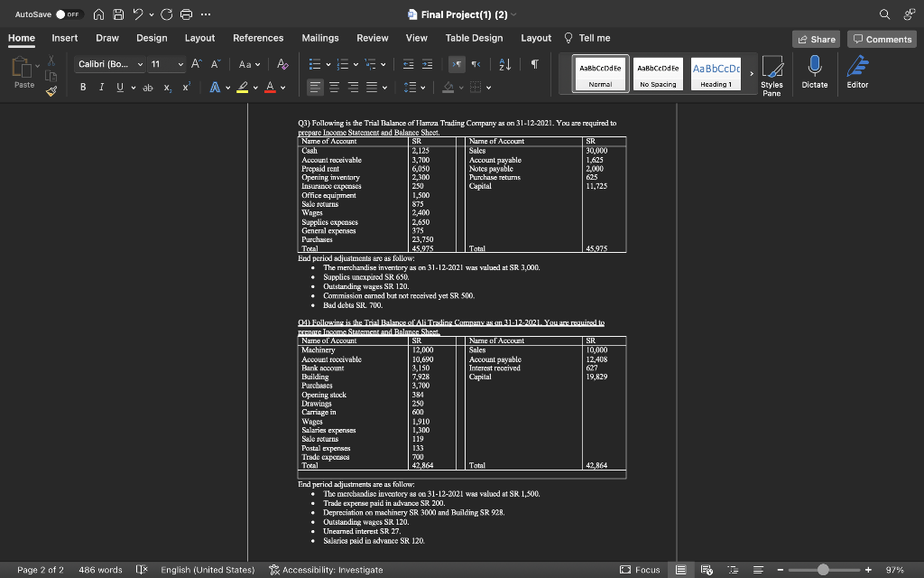924x578 pixels.
Task: Click the Tell me search box
Action: point(587,38)
